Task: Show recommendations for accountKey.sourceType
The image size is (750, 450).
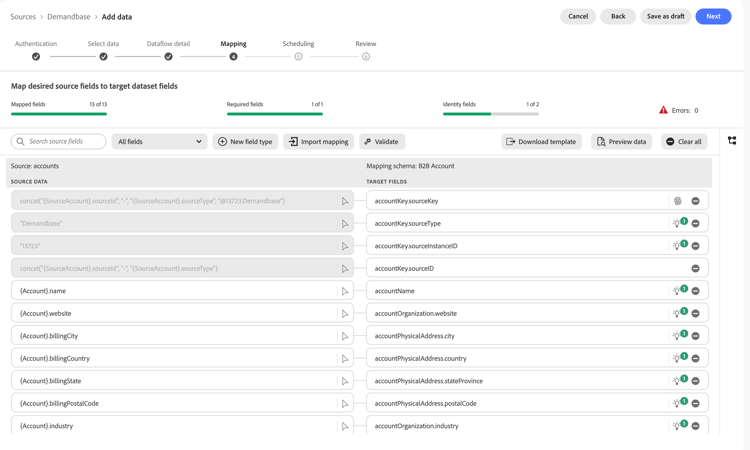Action: [679, 223]
